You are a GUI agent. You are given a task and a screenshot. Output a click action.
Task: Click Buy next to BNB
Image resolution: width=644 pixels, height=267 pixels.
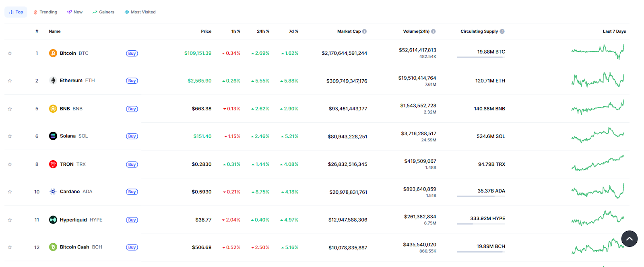pyautogui.click(x=132, y=109)
